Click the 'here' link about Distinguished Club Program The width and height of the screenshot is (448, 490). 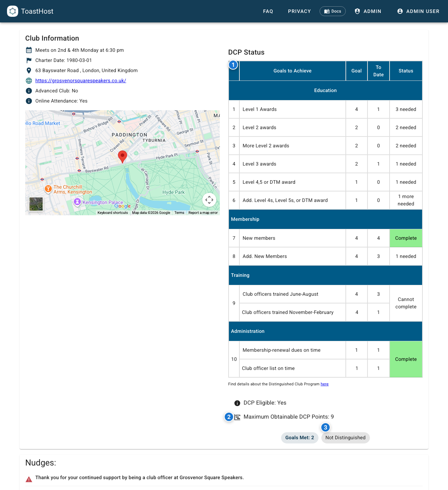pos(324,384)
